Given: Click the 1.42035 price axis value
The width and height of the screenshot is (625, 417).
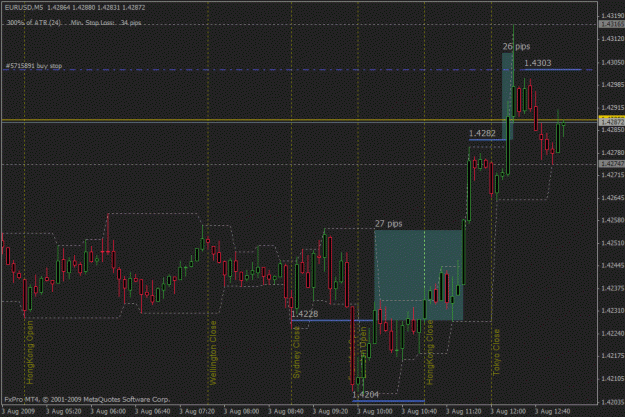Looking at the screenshot, I should coord(612,402).
